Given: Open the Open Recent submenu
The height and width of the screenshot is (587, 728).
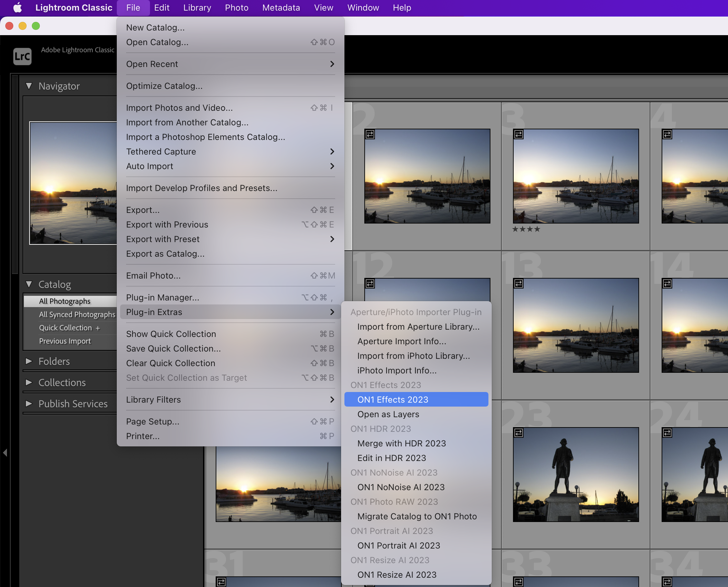Looking at the screenshot, I should 230,64.
